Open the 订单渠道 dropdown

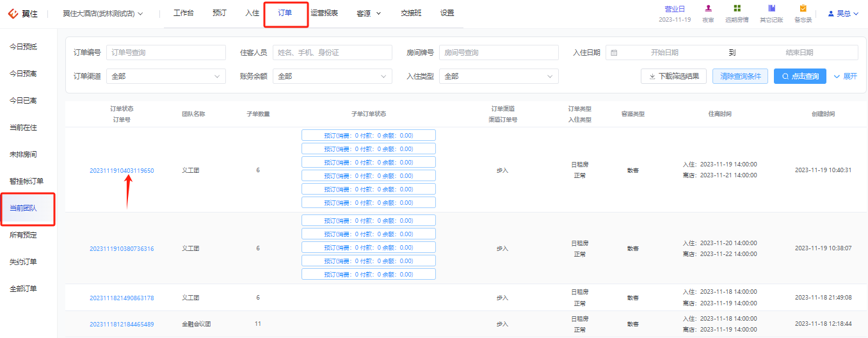pos(166,76)
